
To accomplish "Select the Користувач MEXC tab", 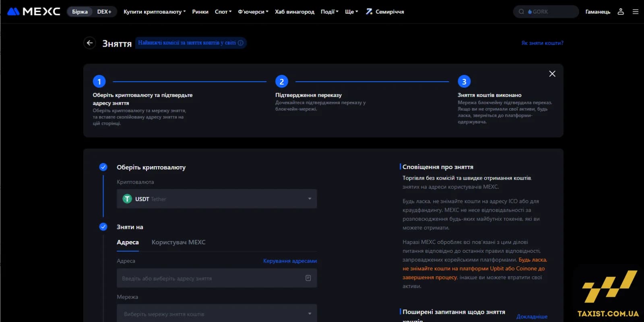I will coord(178,242).
